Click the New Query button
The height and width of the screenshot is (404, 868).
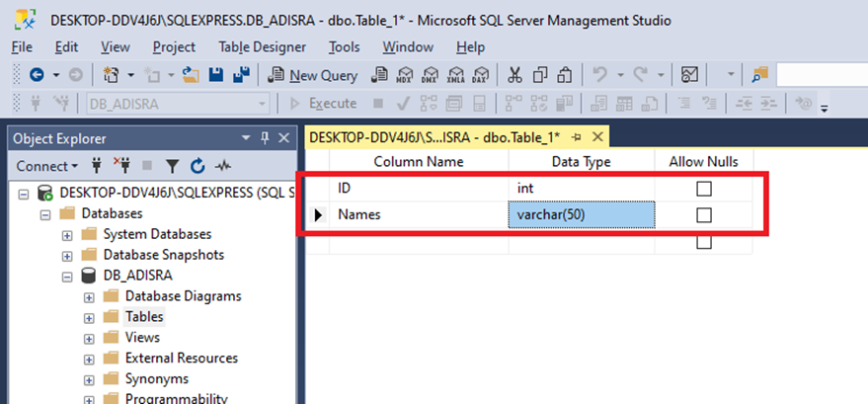pos(312,75)
